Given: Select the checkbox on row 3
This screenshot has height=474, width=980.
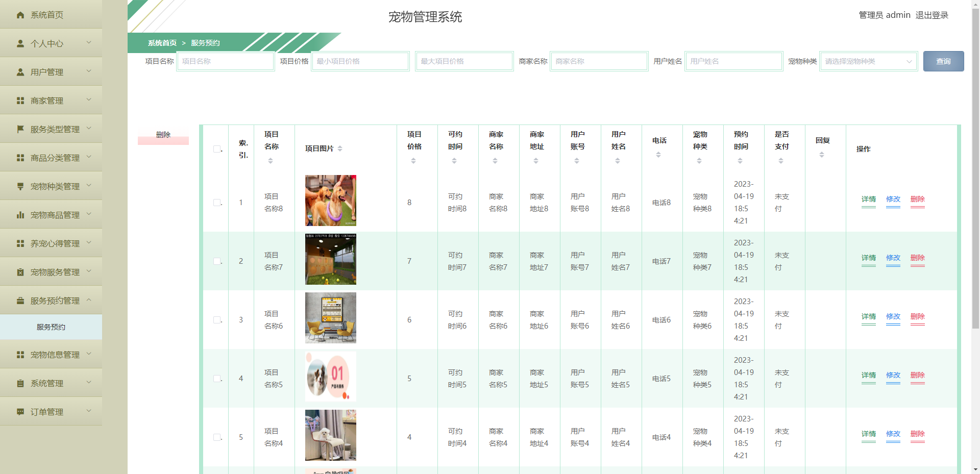Looking at the screenshot, I should coord(216,319).
